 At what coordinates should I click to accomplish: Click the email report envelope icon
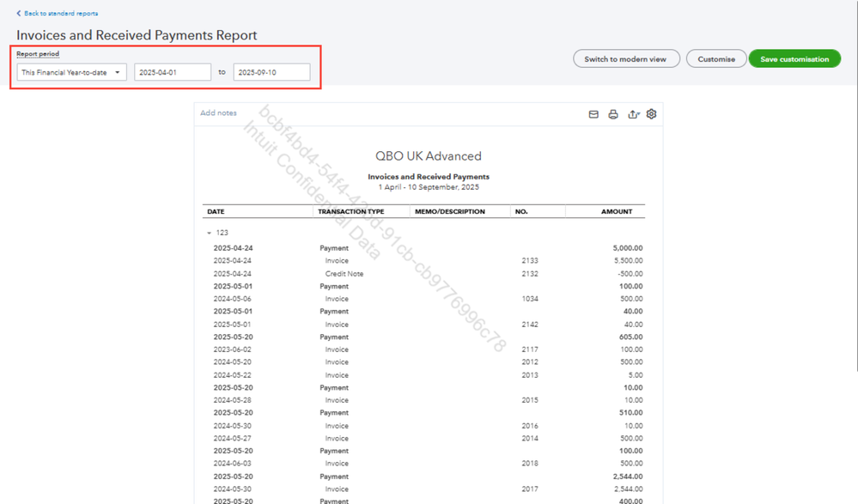pyautogui.click(x=593, y=114)
